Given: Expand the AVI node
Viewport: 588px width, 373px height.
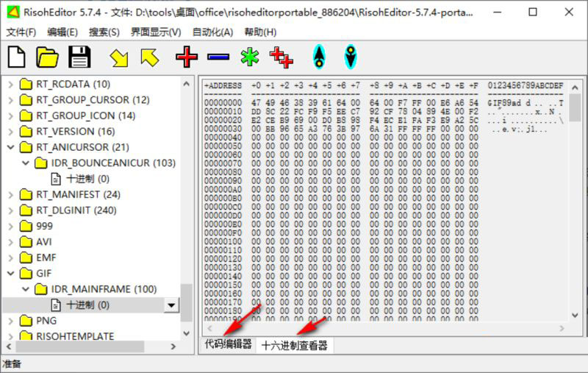Looking at the screenshot, I should tap(11, 242).
